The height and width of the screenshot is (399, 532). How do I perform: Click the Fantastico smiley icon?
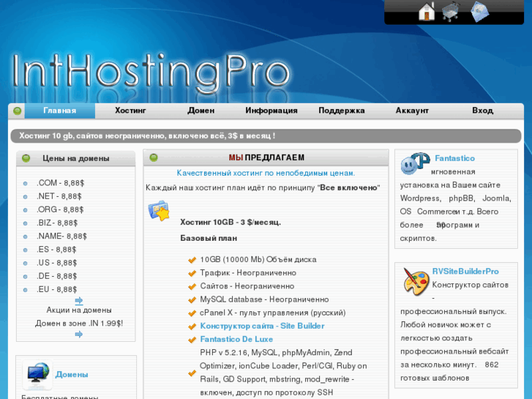pyautogui.click(x=415, y=164)
